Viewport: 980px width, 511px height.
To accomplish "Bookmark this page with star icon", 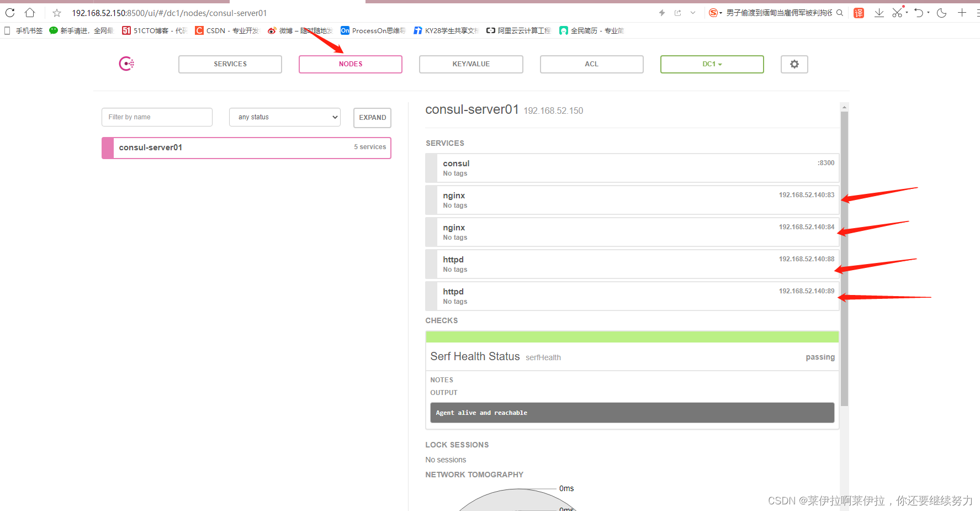I will [57, 13].
